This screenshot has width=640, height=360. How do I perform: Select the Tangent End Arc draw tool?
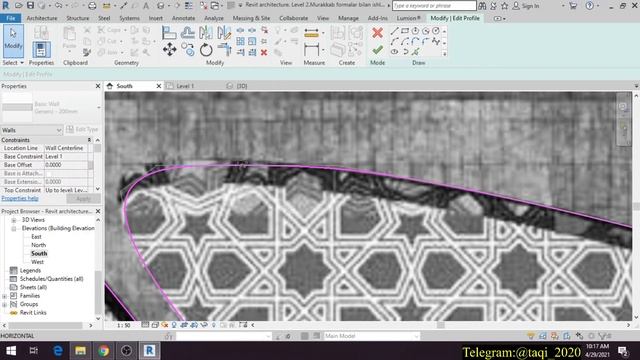[x=415, y=41]
